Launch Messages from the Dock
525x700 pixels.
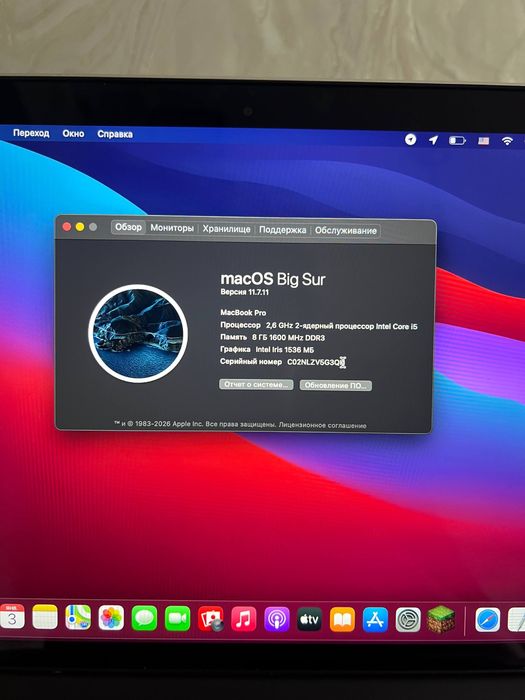click(144, 618)
